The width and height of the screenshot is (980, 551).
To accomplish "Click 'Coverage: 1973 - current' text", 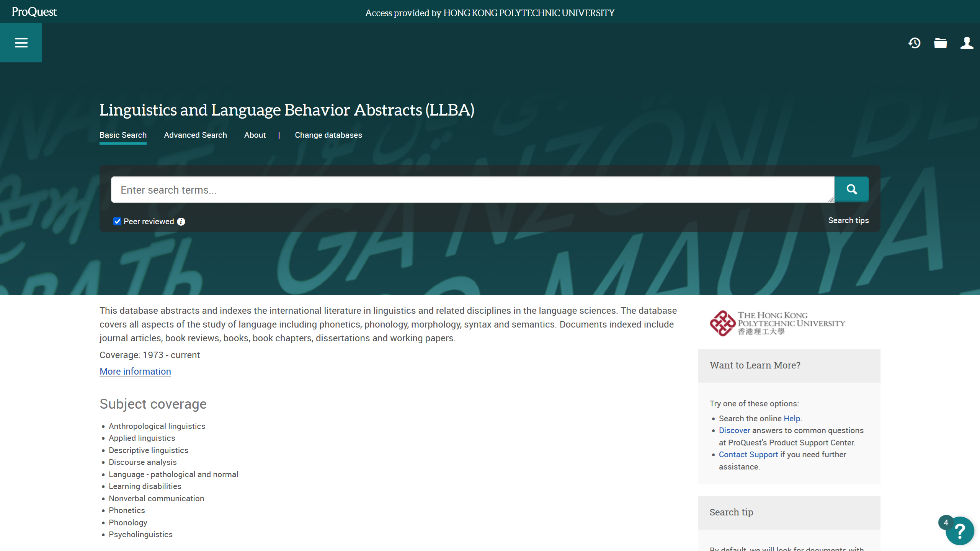I will click(x=150, y=355).
